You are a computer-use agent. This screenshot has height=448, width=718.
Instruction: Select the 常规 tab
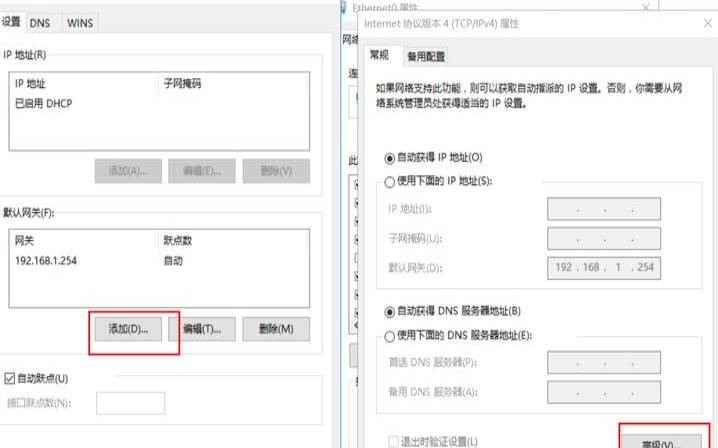[x=379, y=55]
